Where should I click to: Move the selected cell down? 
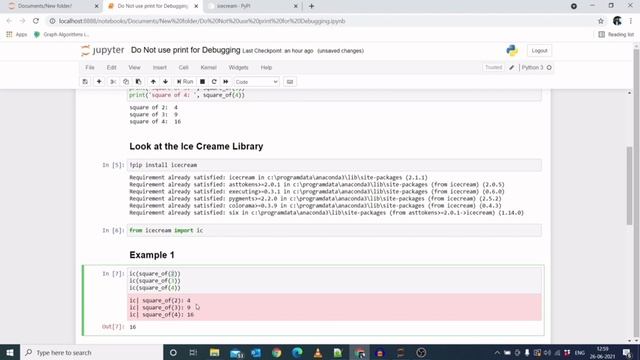(165, 82)
